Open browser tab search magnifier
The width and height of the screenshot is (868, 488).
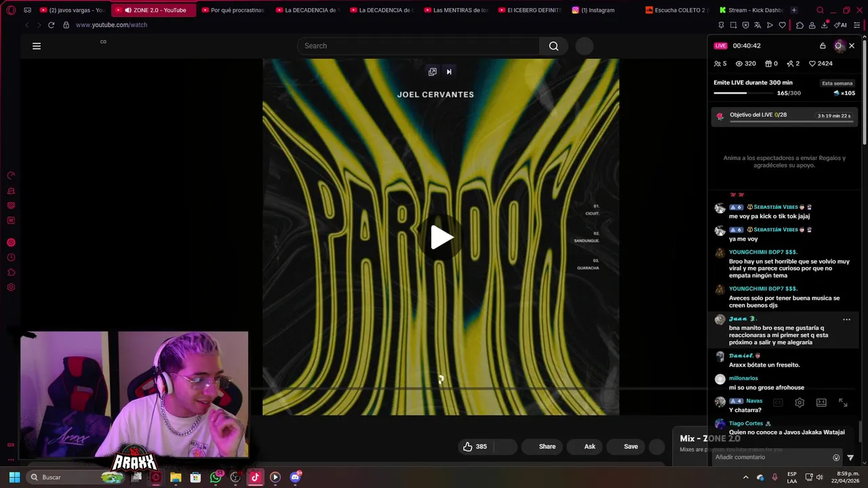tap(820, 10)
